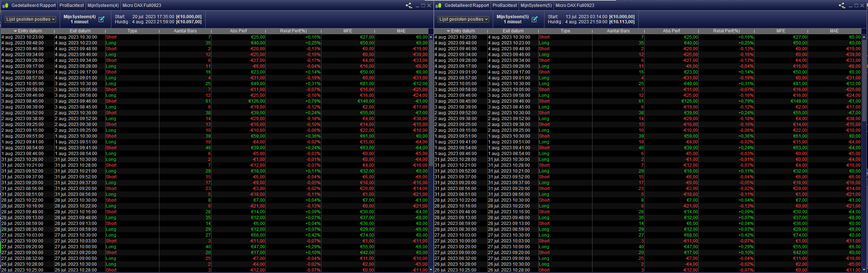868x273 pixels.
Task: Click 'Gedetailleerd Rapport' title in MijnSysteem(4) window
Action: [34, 5]
